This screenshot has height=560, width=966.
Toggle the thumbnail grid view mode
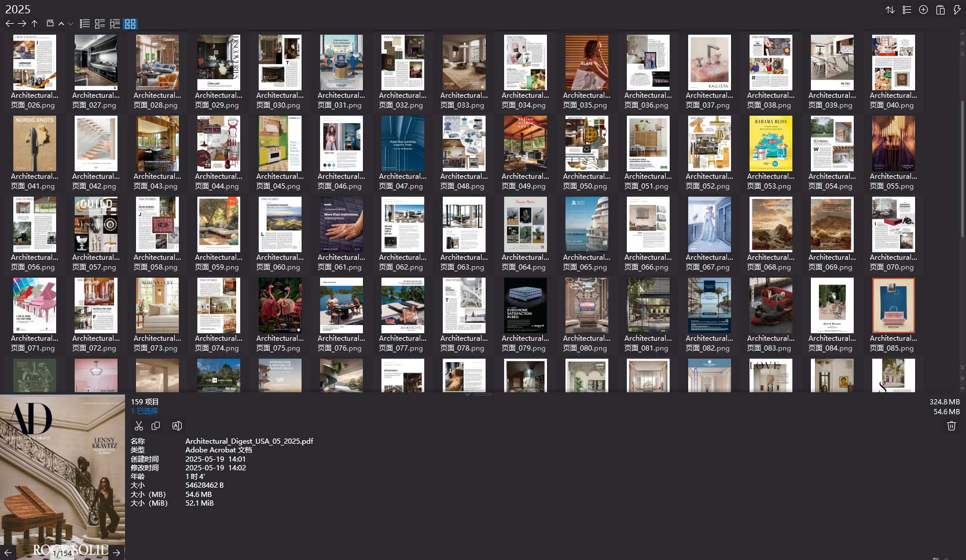pos(130,24)
